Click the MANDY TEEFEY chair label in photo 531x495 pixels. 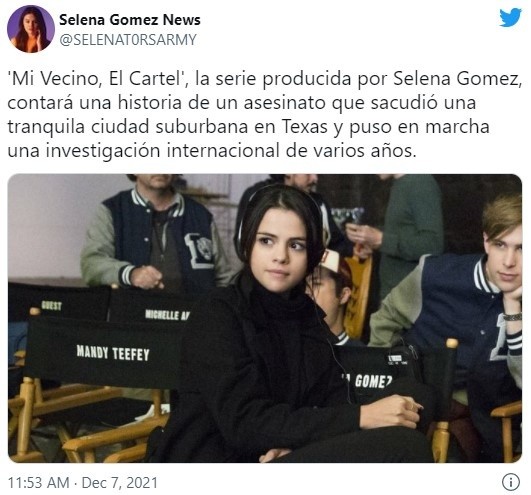coord(113,353)
